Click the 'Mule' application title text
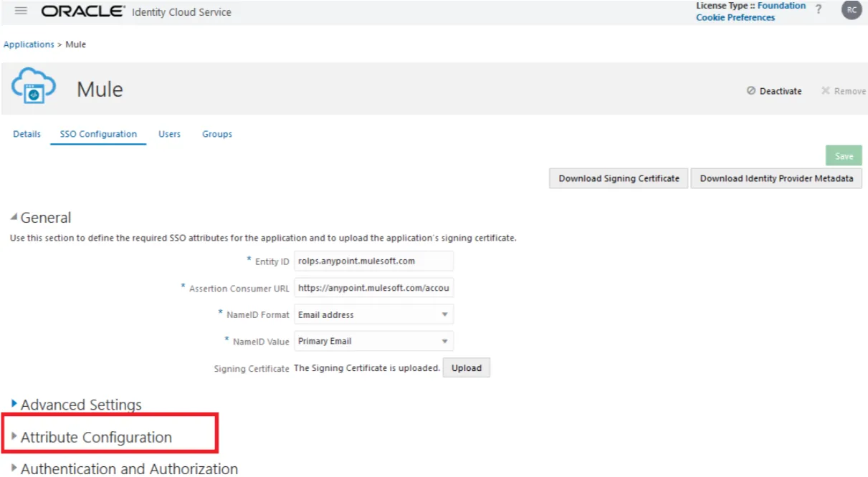The width and height of the screenshot is (868, 477). coord(100,90)
